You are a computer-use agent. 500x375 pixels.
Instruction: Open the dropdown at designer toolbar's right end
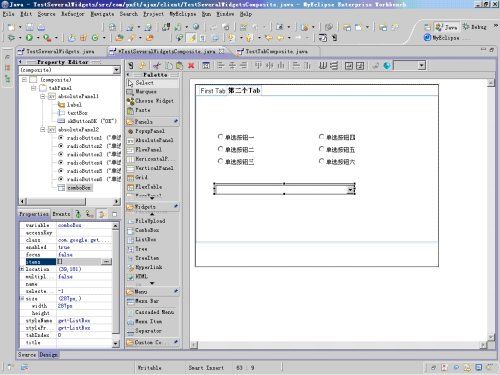pos(422,65)
